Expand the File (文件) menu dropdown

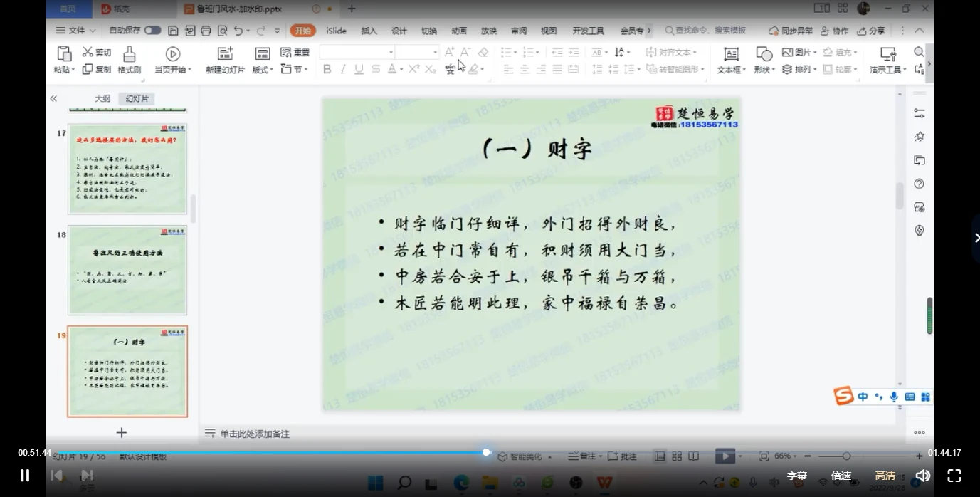point(75,31)
